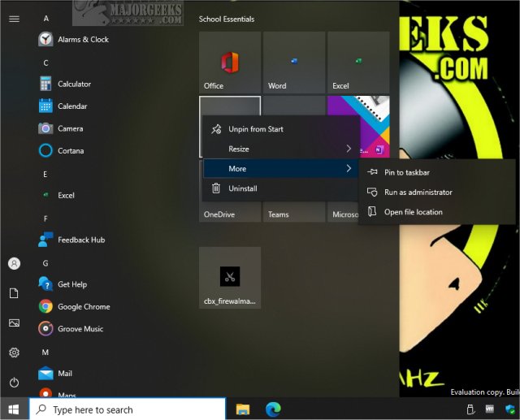The width and height of the screenshot is (520, 420).
Task: Open the Camera app icon
Action: click(45, 128)
